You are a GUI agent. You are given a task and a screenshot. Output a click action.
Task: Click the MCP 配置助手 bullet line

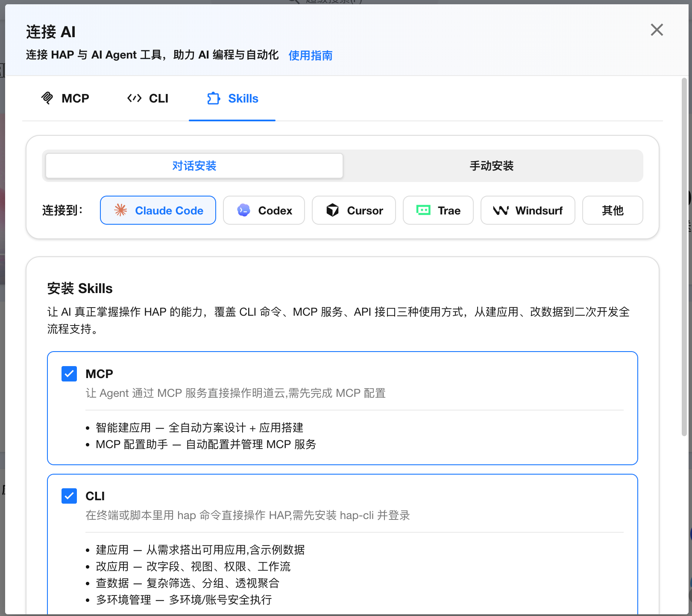(x=206, y=444)
